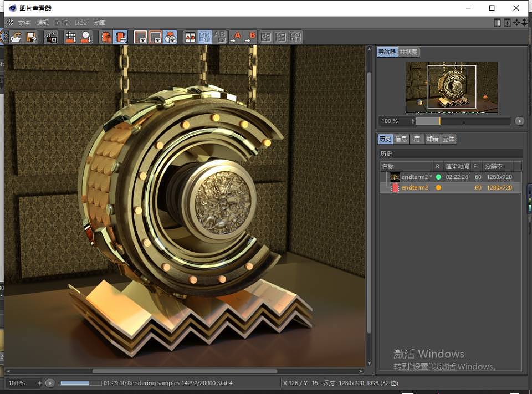Click the horizontal scrollbar left arrow

click(8, 371)
